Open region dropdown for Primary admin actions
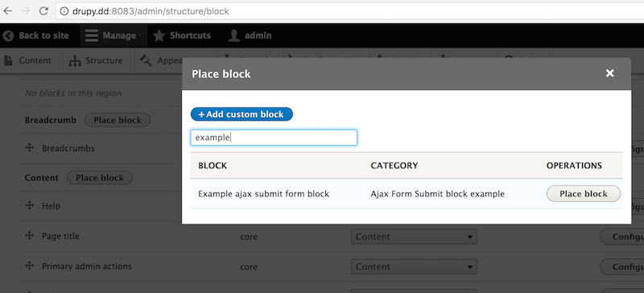Screen dimensions: 644x293 [414, 267]
